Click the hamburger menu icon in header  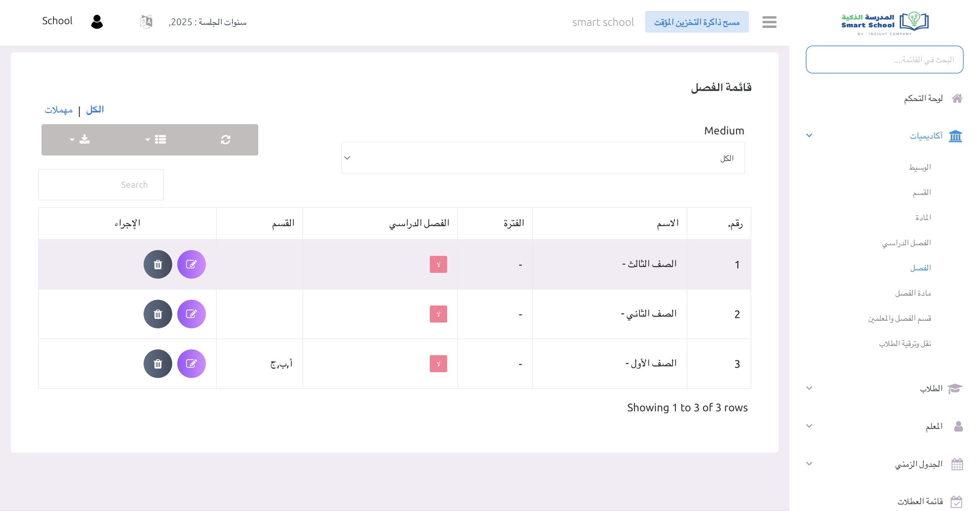(x=769, y=22)
